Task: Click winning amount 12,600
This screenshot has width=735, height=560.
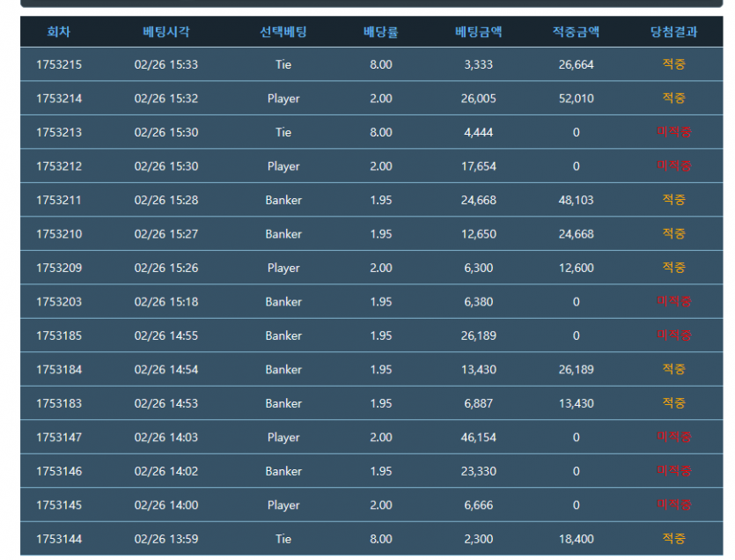Action: [576, 268]
